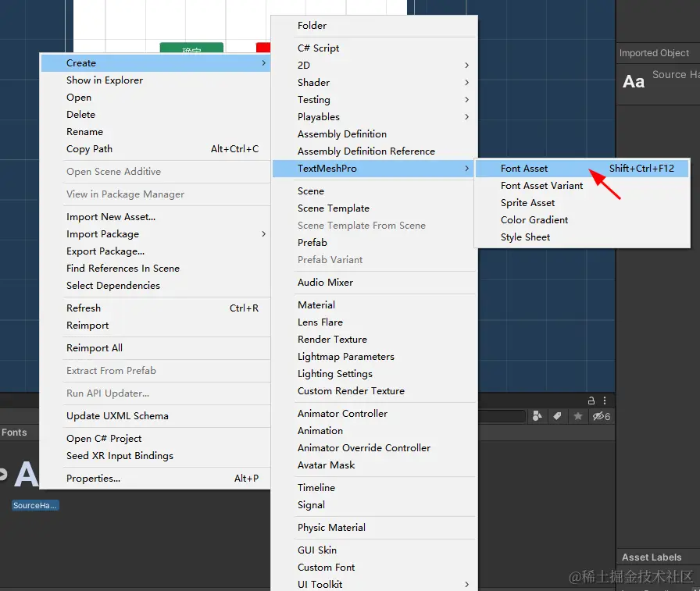
Task: Create a Custom Font
Action: 374,568
